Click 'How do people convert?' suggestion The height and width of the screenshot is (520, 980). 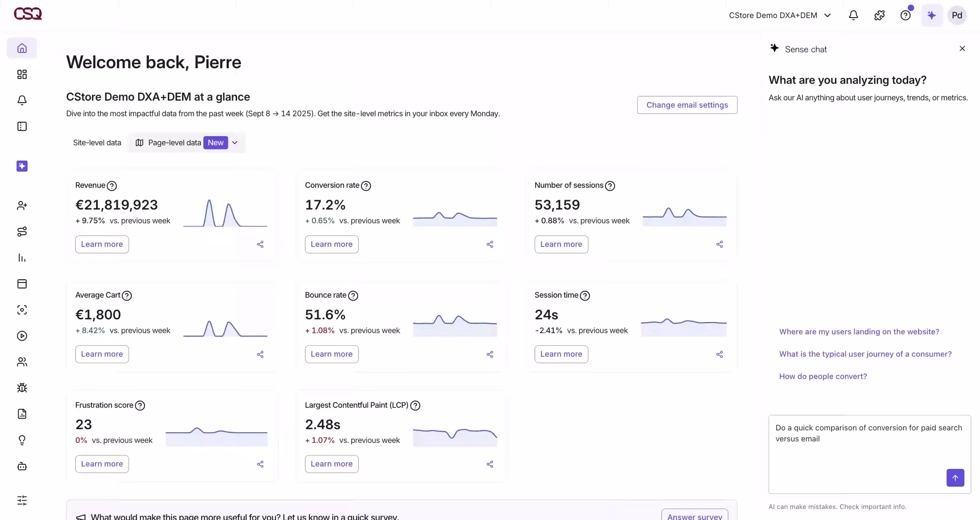tap(823, 376)
